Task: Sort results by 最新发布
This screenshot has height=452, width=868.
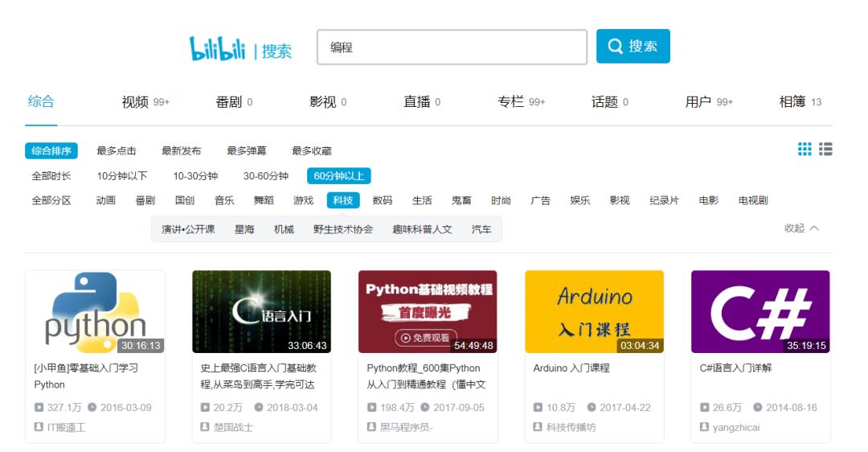Action: point(181,150)
